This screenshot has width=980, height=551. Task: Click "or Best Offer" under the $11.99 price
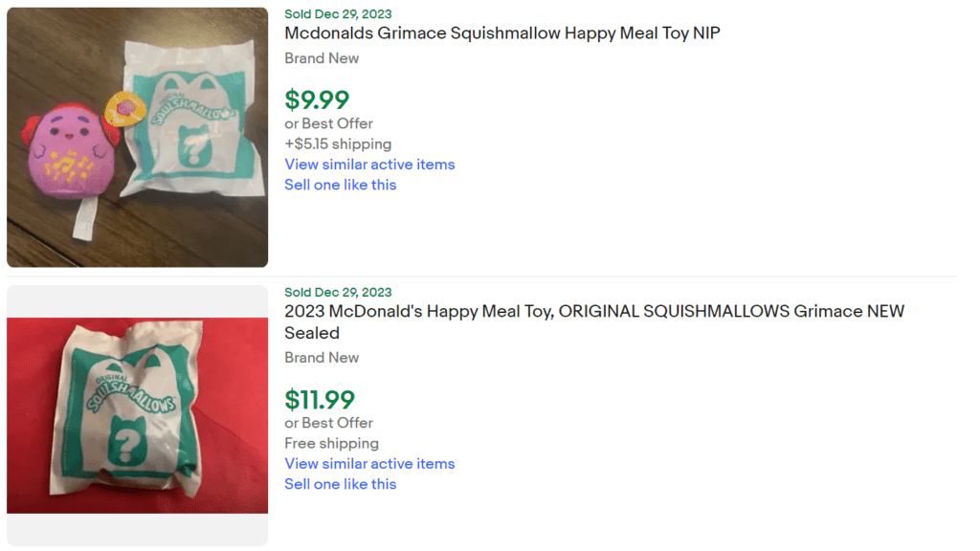tap(328, 422)
